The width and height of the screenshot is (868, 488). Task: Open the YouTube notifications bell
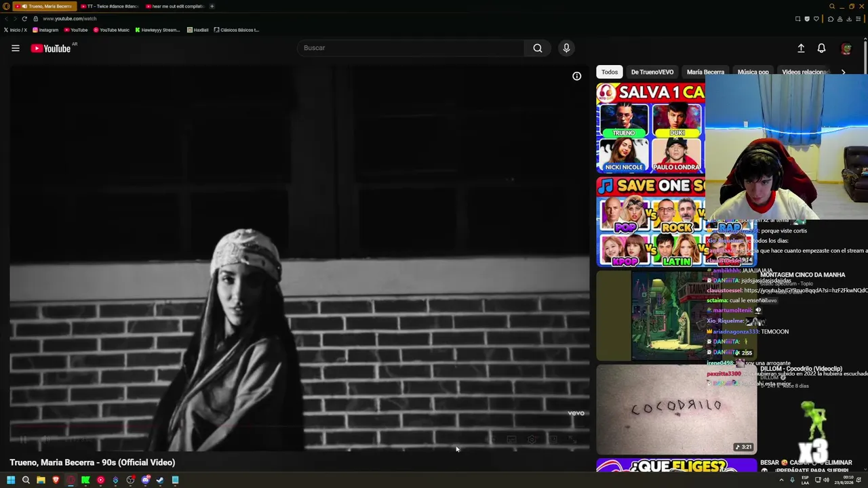tap(821, 48)
